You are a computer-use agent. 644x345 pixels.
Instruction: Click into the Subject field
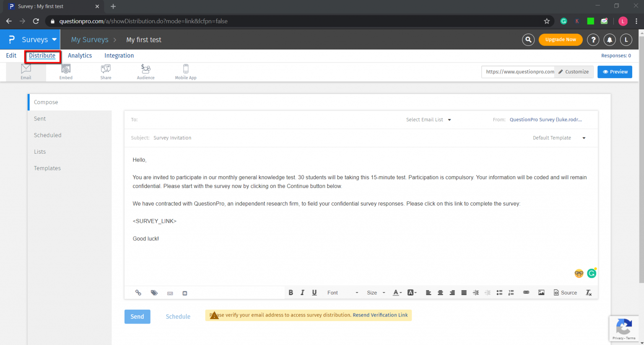pyautogui.click(x=340, y=138)
